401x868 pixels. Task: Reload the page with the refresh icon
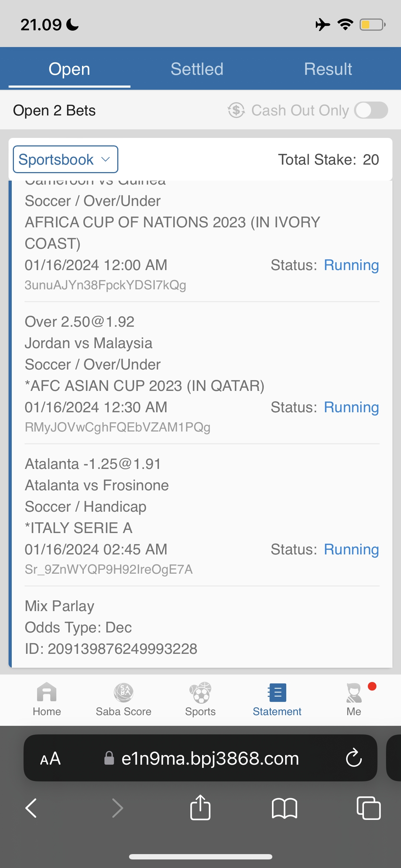354,758
